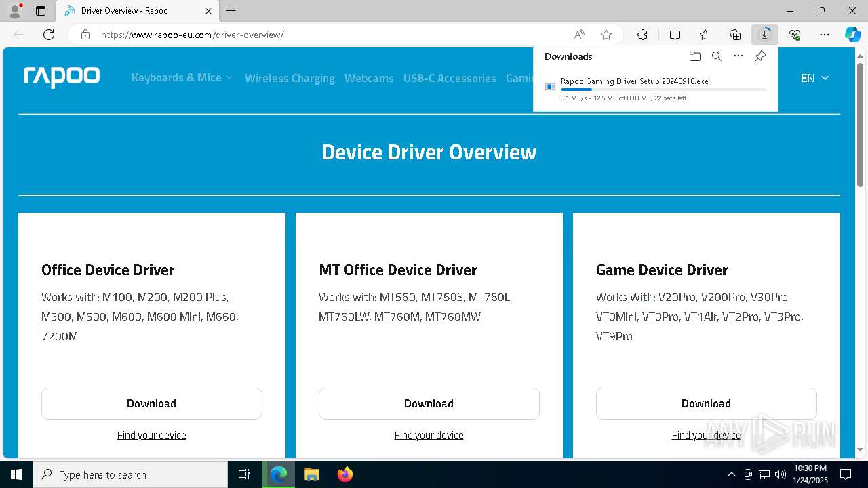
Task: Launch Firefox from the taskbar
Action: [x=345, y=474]
